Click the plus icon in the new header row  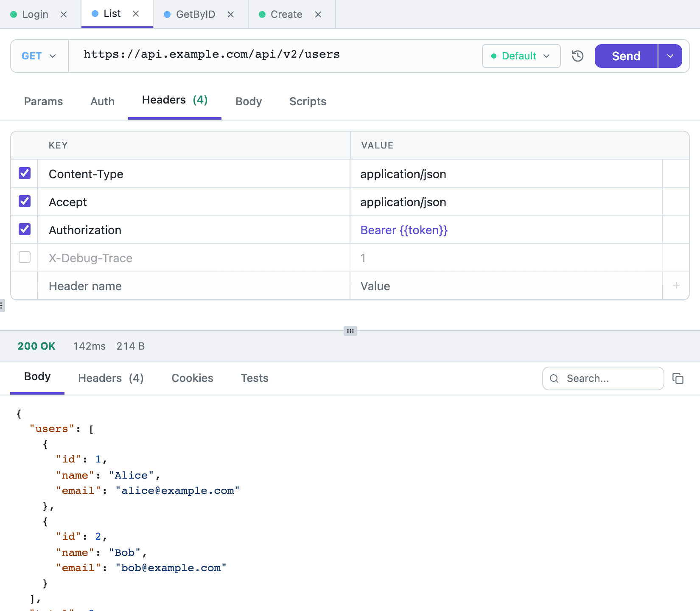[676, 286]
